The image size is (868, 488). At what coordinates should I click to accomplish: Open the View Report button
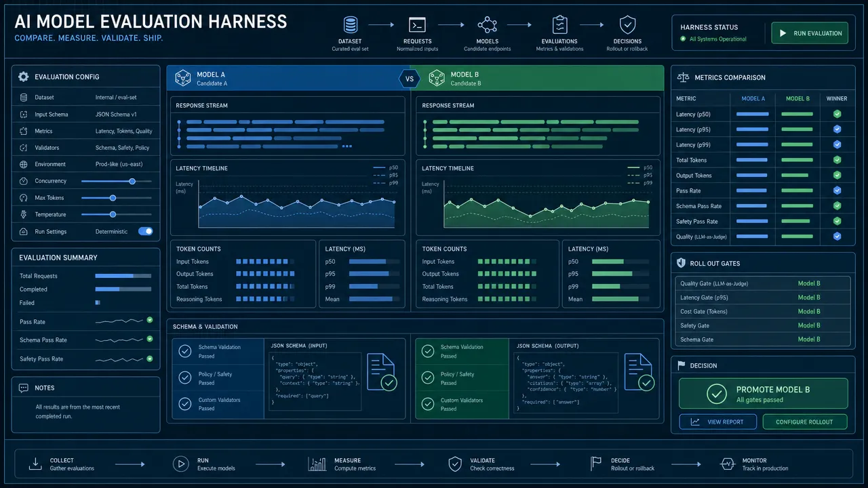tap(717, 422)
